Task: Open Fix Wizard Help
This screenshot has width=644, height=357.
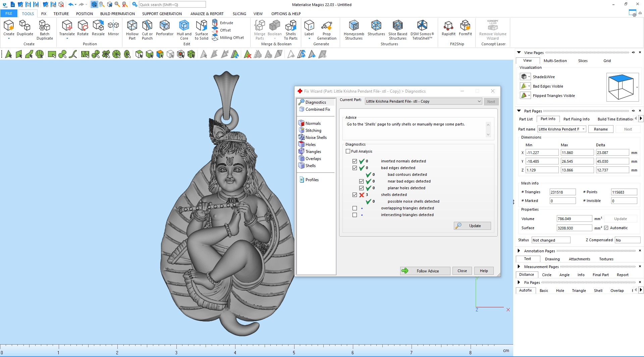Action: click(484, 271)
